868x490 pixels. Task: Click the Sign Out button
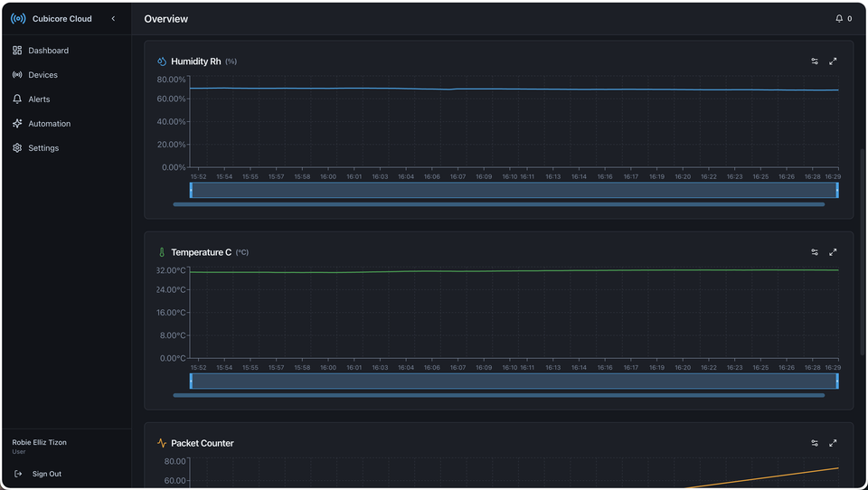pyautogui.click(x=38, y=474)
